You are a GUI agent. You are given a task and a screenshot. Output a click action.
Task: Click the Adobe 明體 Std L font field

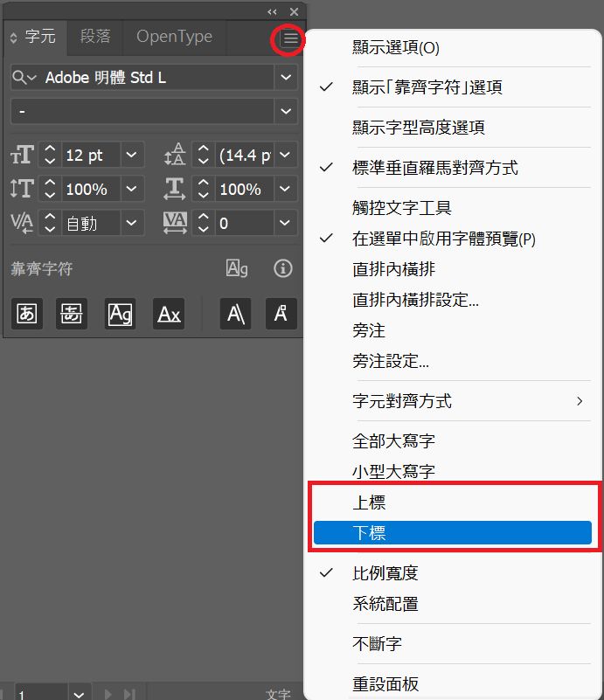coord(142,77)
